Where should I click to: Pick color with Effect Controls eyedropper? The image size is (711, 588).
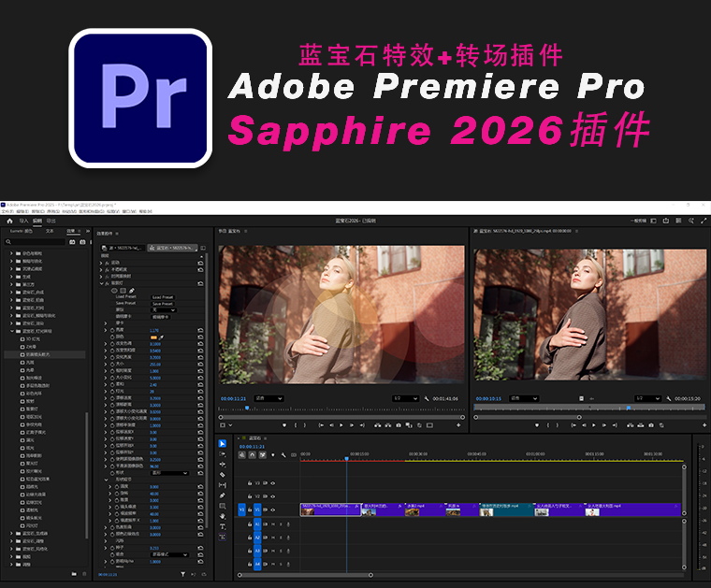[x=161, y=337]
